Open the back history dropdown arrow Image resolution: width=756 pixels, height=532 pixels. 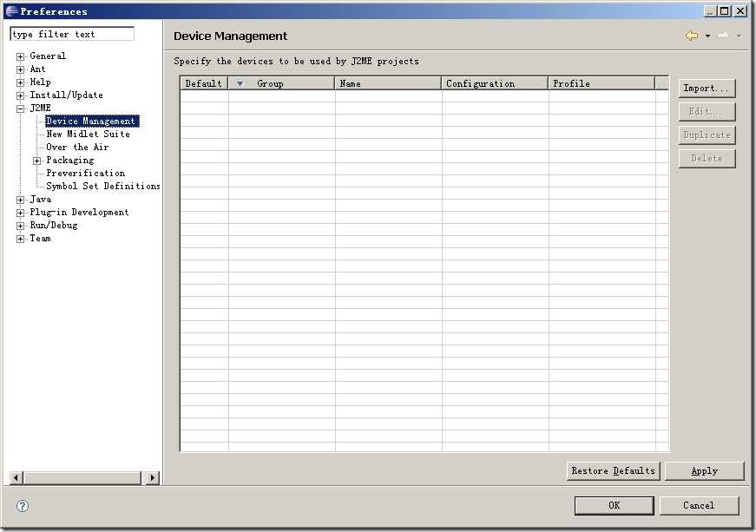pyautogui.click(x=707, y=36)
